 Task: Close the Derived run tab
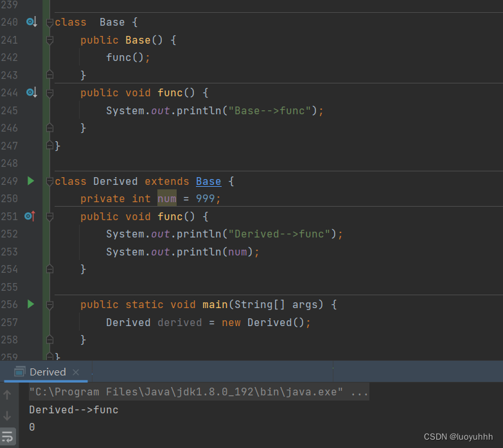76,372
